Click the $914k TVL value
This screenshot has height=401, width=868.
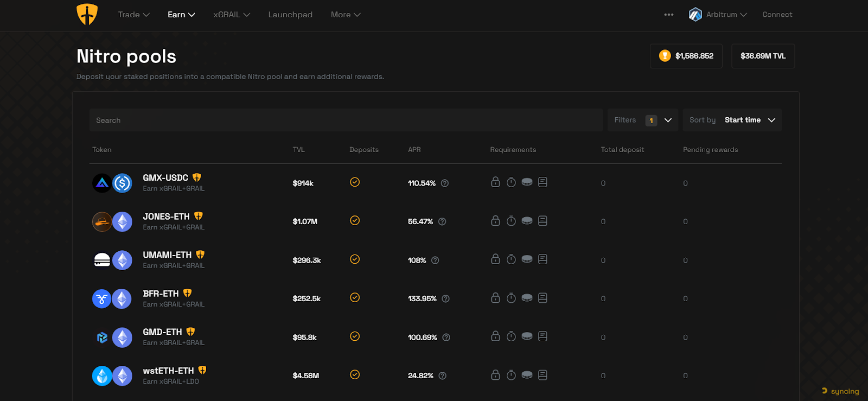point(303,183)
